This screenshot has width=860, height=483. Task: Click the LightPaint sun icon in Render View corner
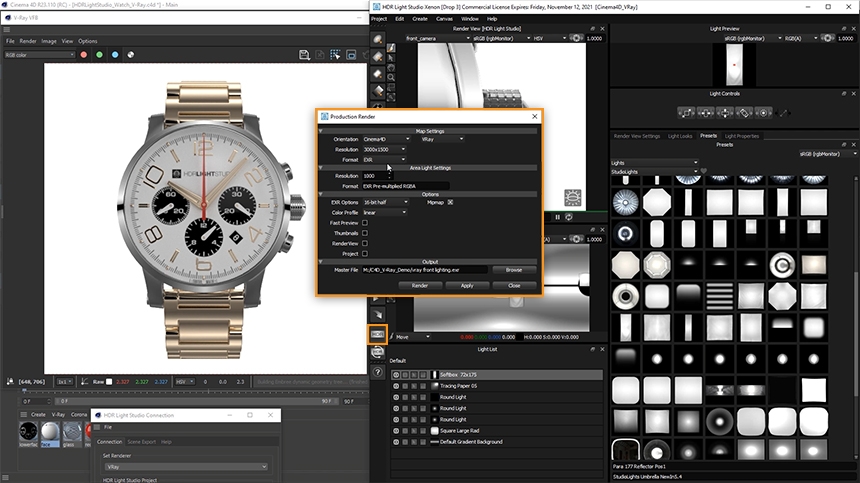[573, 197]
